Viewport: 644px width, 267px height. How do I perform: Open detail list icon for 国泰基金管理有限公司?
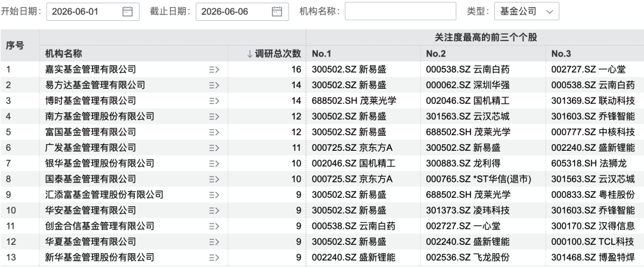tap(214, 179)
